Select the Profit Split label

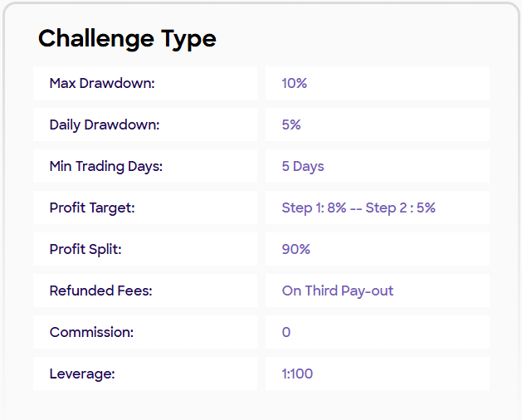tap(85, 249)
